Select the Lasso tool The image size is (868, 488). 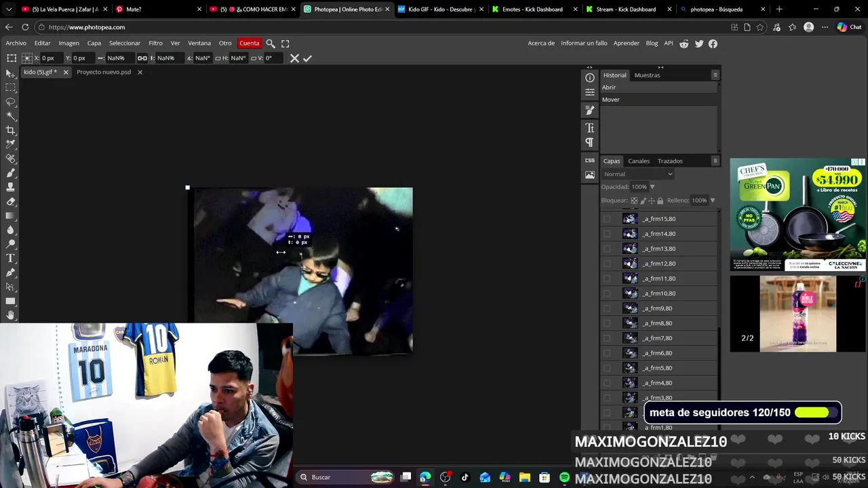[x=10, y=102]
